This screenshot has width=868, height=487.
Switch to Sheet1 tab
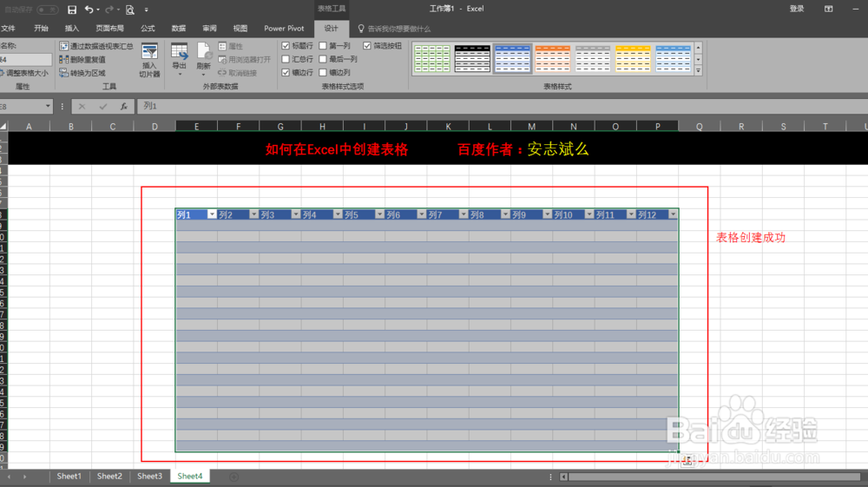point(69,476)
